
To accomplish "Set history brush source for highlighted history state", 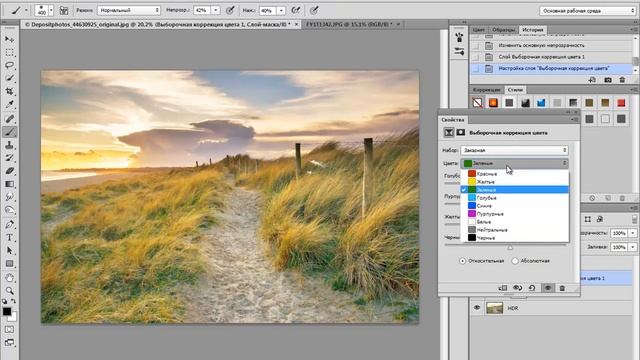I will (x=476, y=69).
